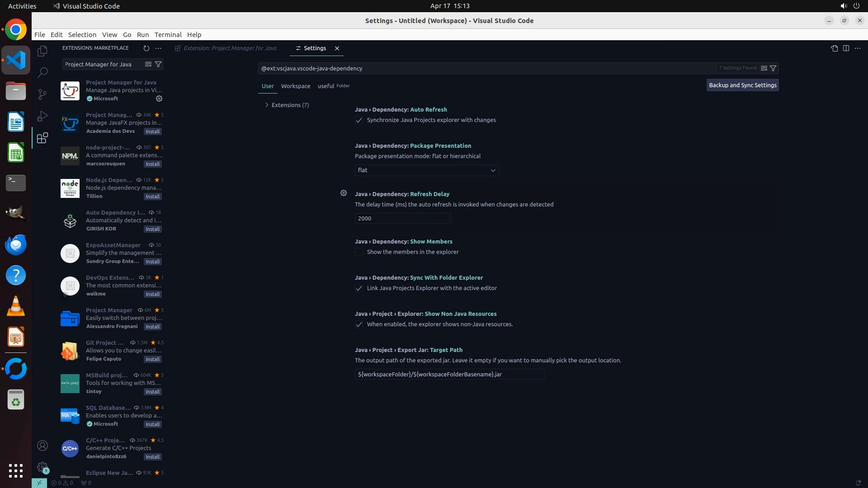Open the Settings JSON file icon

(834, 48)
